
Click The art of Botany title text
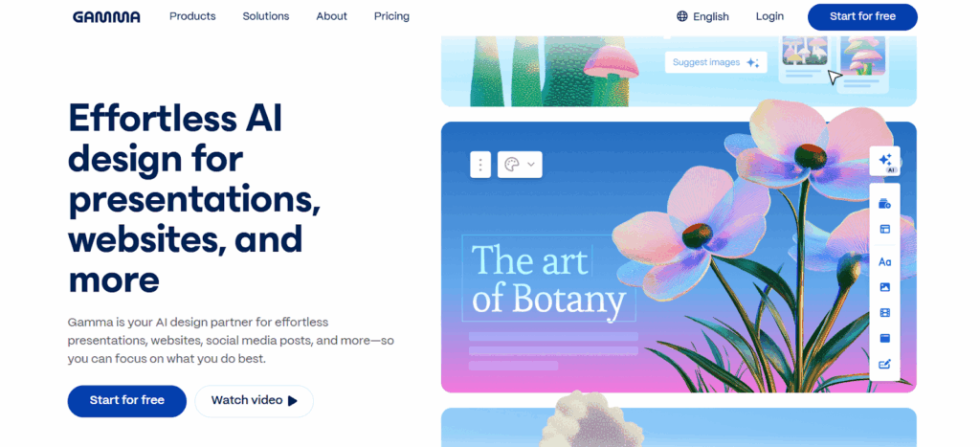pyautogui.click(x=547, y=279)
